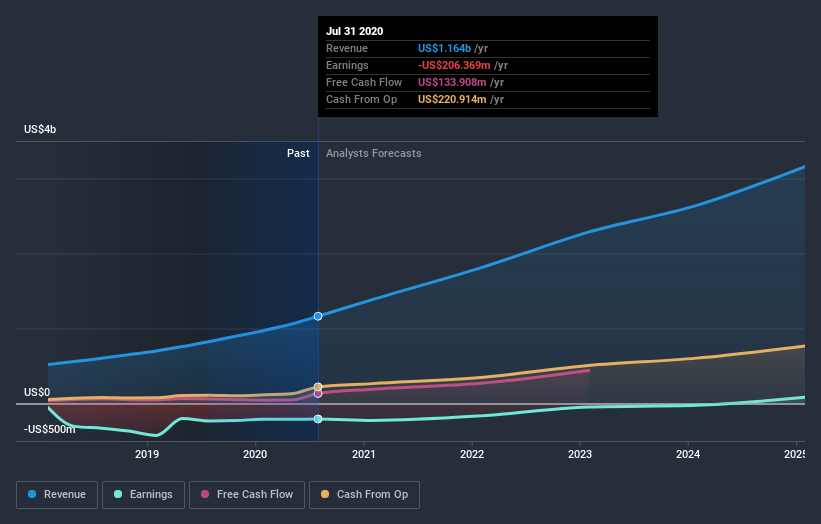Click the US$133.908m free cash flow value
This screenshot has height=524, width=821.
tap(452, 82)
